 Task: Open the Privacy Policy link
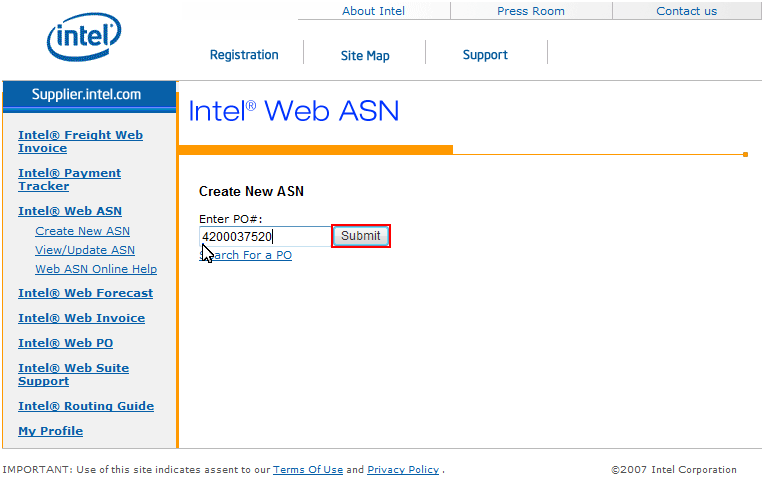click(403, 469)
